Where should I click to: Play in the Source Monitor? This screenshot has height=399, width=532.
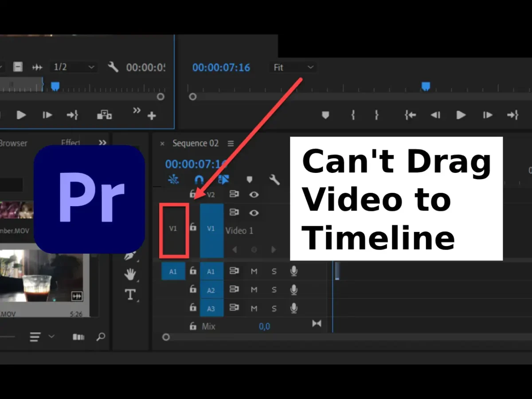(x=21, y=115)
